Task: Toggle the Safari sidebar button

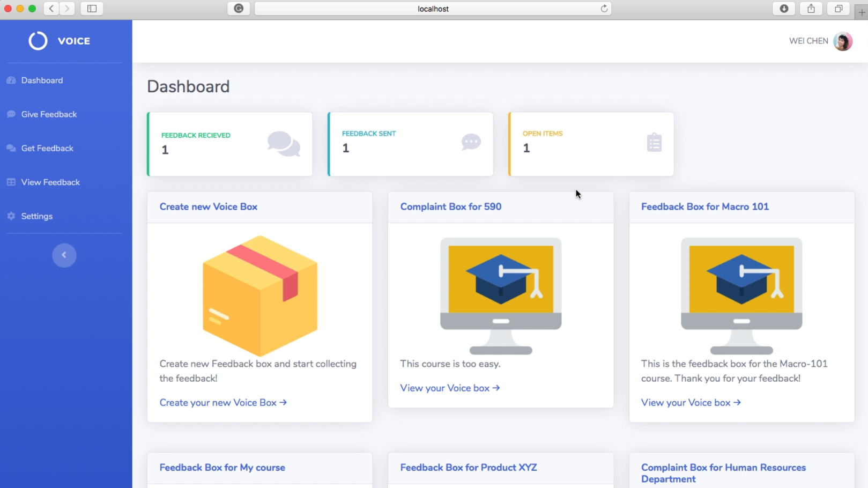Action: pos(92,9)
